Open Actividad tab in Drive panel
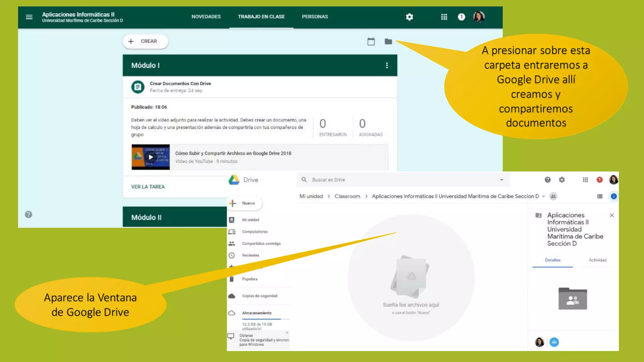Image resolution: width=644 pixels, height=362 pixels. click(597, 260)
